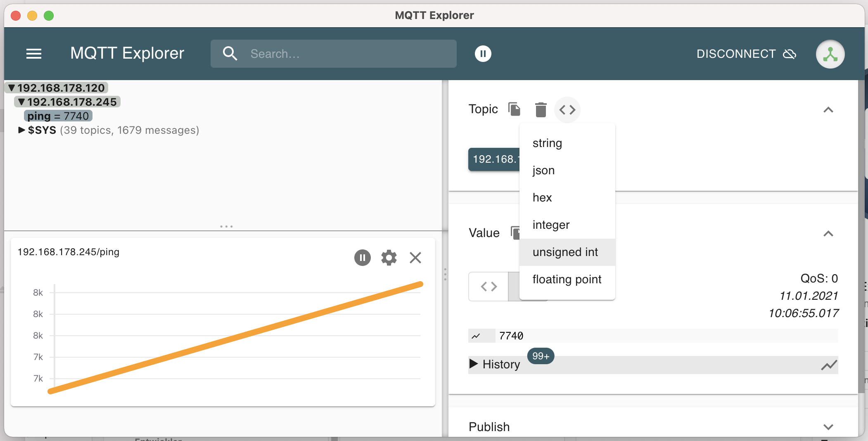Collapse the Topic section chevron
The width and height of the screenshot is (868, 441).
[828, 109]
